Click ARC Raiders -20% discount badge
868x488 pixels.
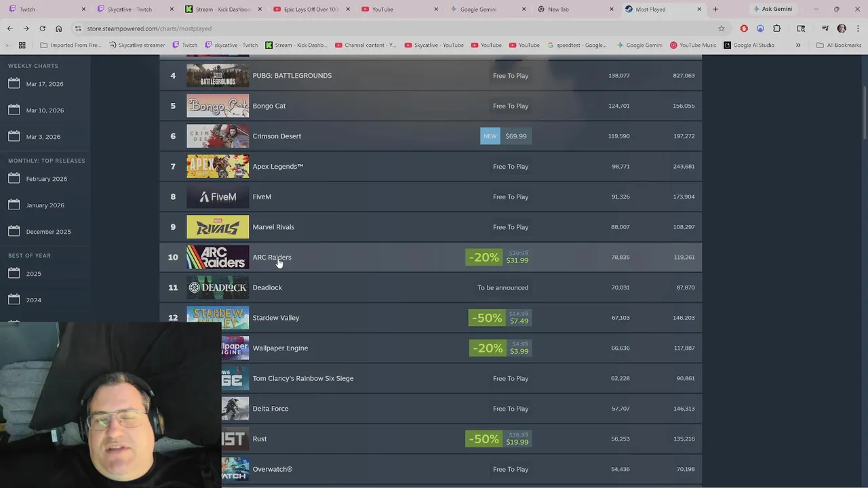[x=484, y=258]
